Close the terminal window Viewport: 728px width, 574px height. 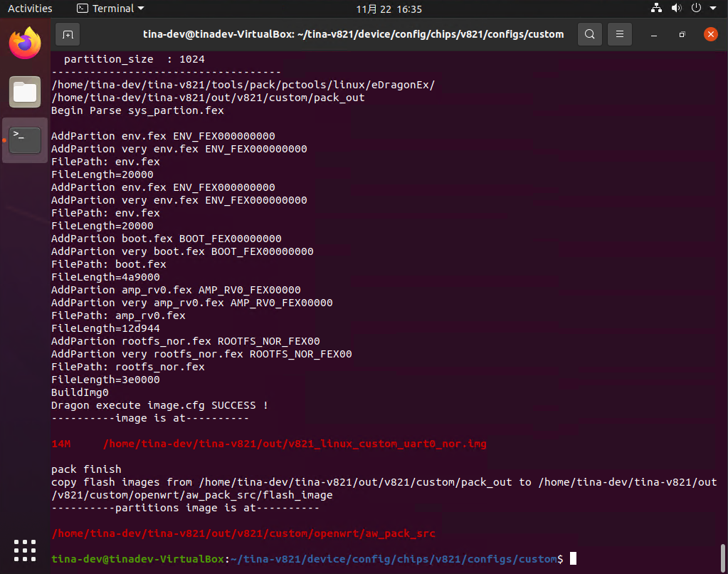pyautogui.click(x=710, y=34)
